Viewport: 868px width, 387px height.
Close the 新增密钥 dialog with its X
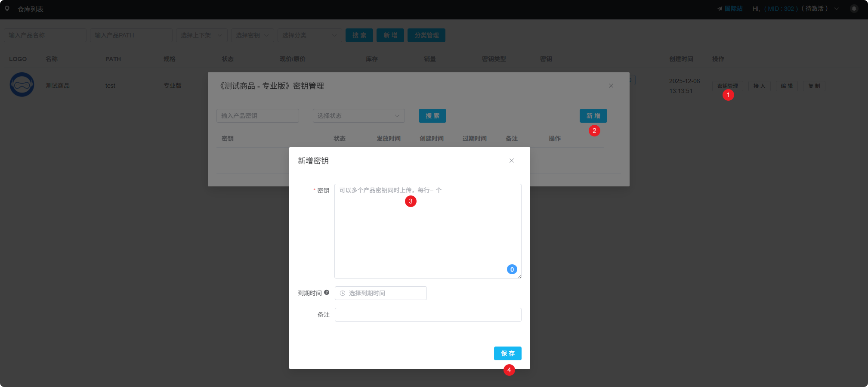point(512,161)
